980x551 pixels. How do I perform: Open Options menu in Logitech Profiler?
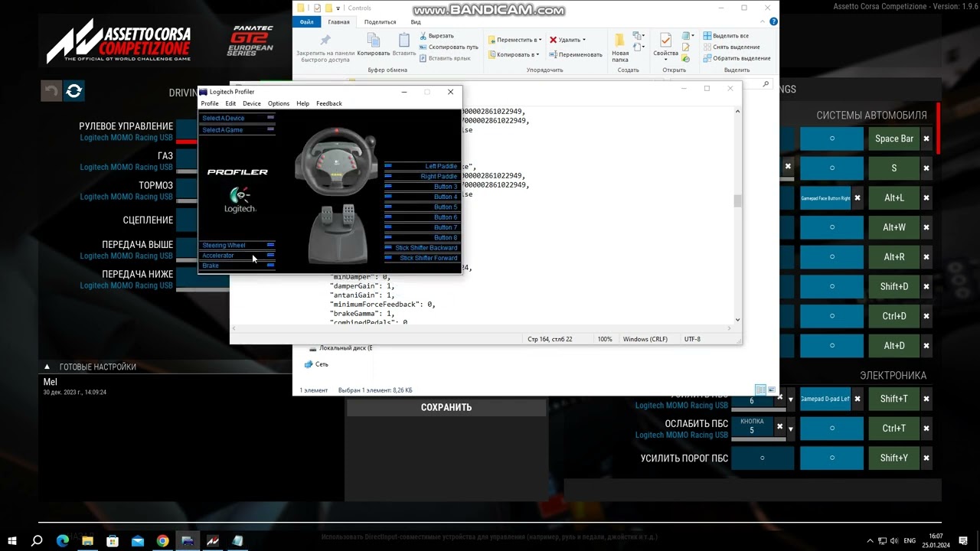point(279,103)
